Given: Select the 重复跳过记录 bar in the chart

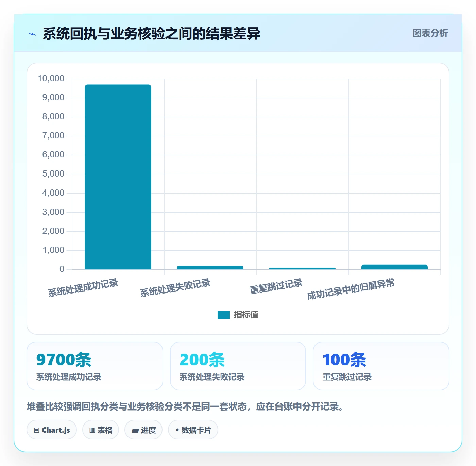Looking at the screenshot, I should (x=302, y=269).
